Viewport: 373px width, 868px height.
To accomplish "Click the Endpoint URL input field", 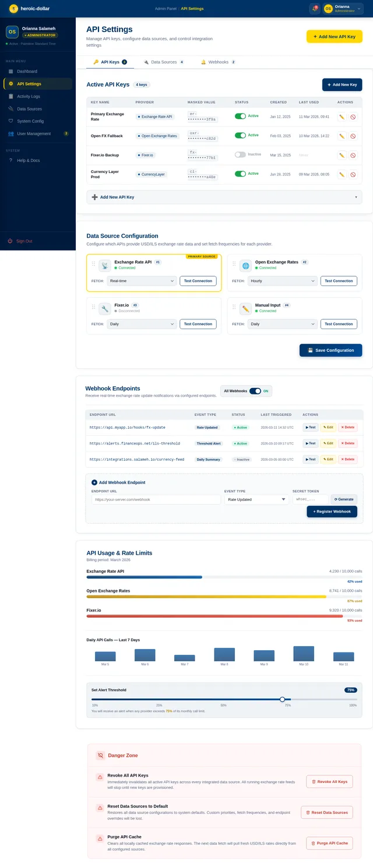I will [156, 499].
